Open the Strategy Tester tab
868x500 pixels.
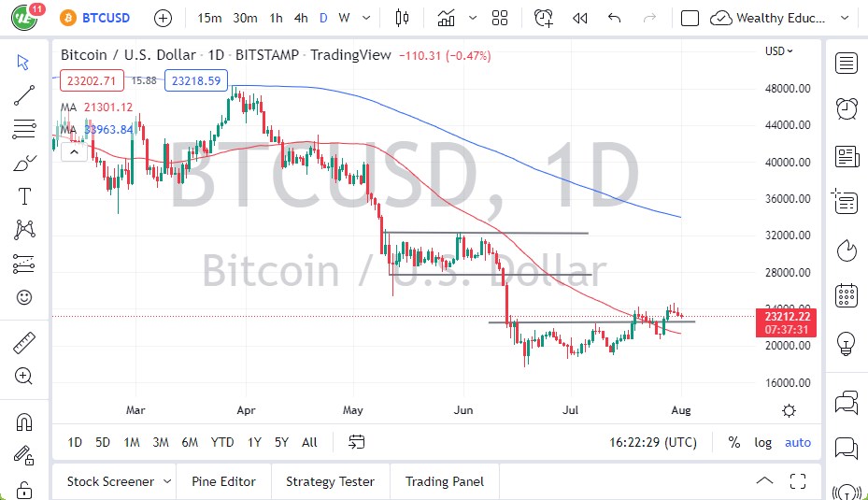click(x=330, y=481)
